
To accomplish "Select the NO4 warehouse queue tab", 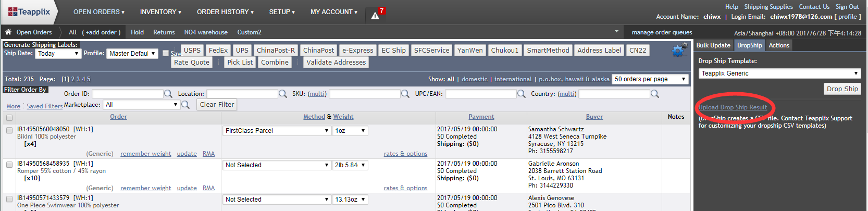I will [206, 32].
